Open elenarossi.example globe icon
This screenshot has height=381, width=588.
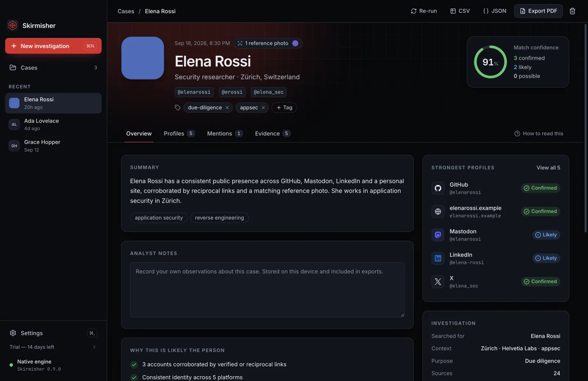coord(438,211)
